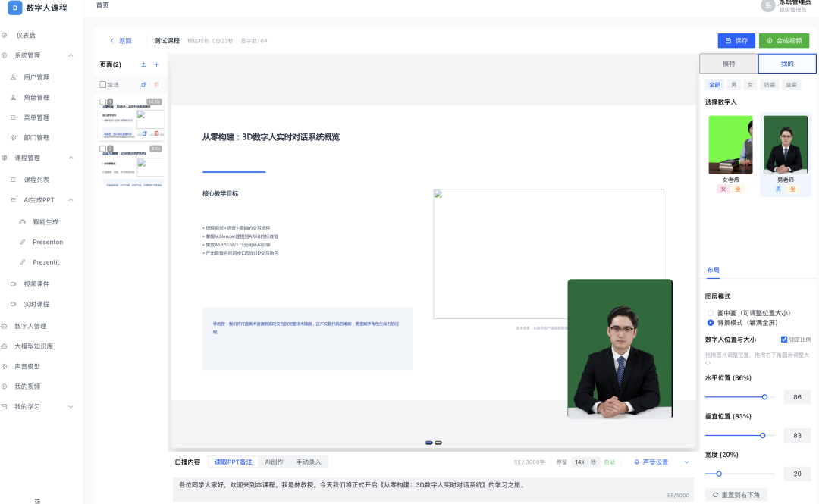Click copy icon in 全选 row
The height and width of the screenshot is (504, 819).
pos(143,85)
